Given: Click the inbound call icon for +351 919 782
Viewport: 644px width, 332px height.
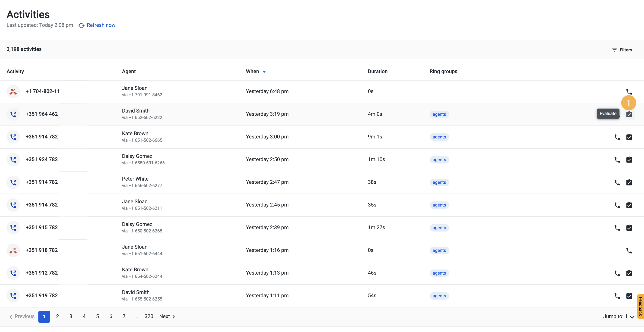Looking at the screenshot, I should (x=13, y=295).
